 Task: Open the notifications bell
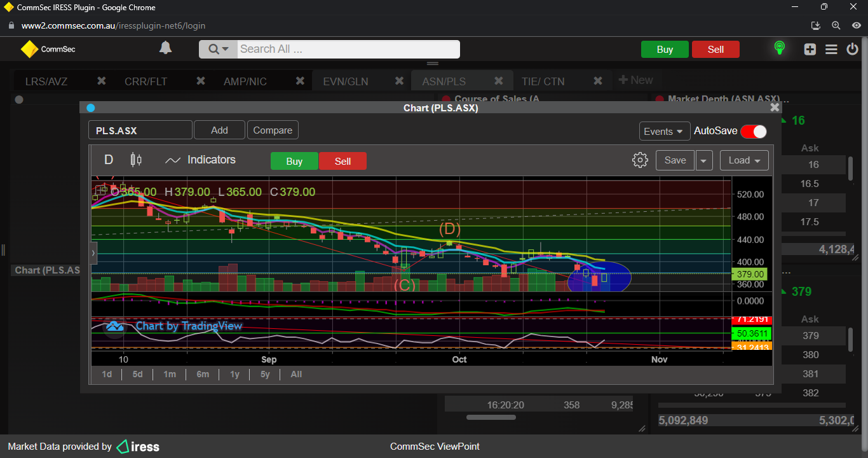(165, 48)
